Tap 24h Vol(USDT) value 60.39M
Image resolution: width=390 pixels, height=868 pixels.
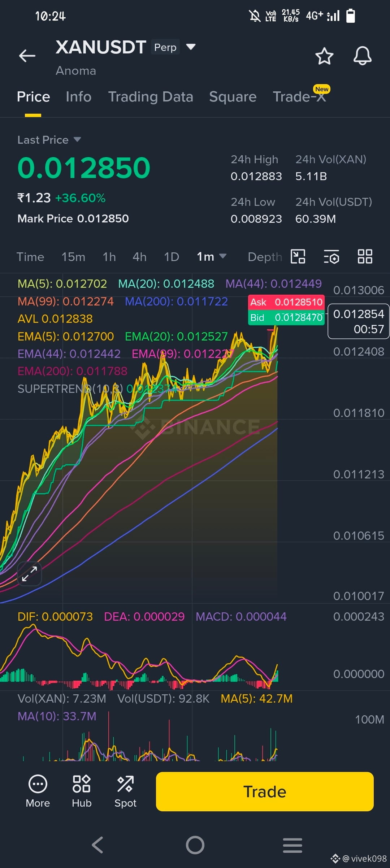[316, 219]
